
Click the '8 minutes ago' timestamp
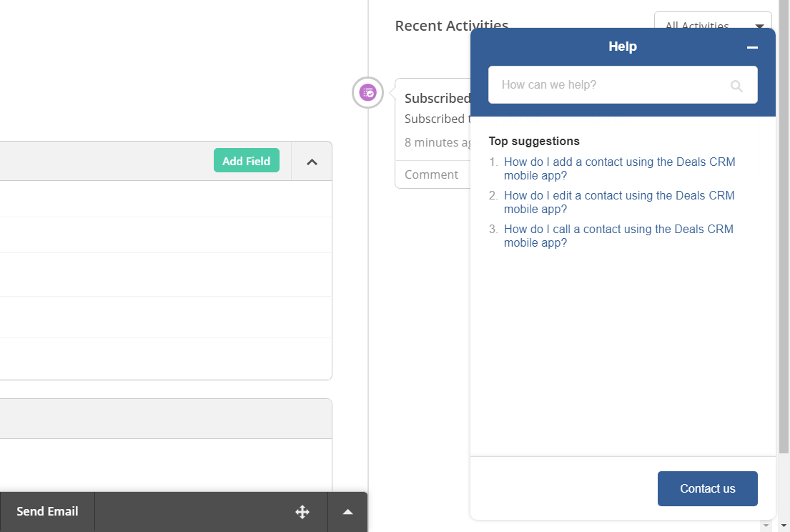tap(438, 142)
